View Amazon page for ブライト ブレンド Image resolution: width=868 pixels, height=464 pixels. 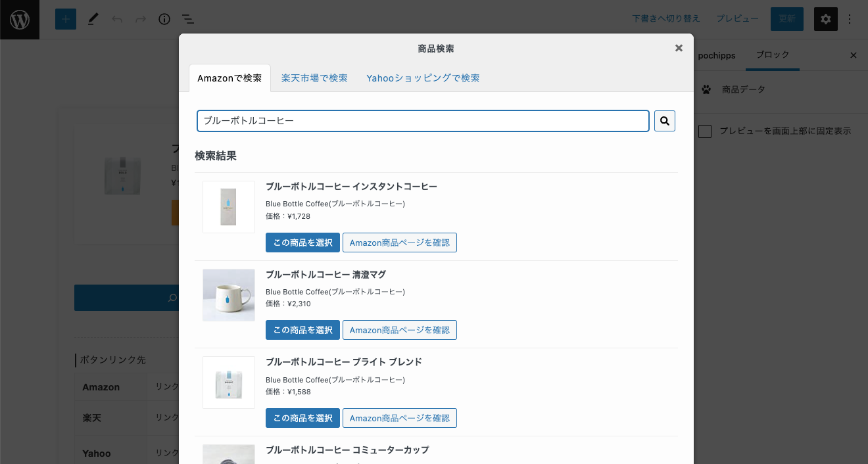tap(400, 418)
